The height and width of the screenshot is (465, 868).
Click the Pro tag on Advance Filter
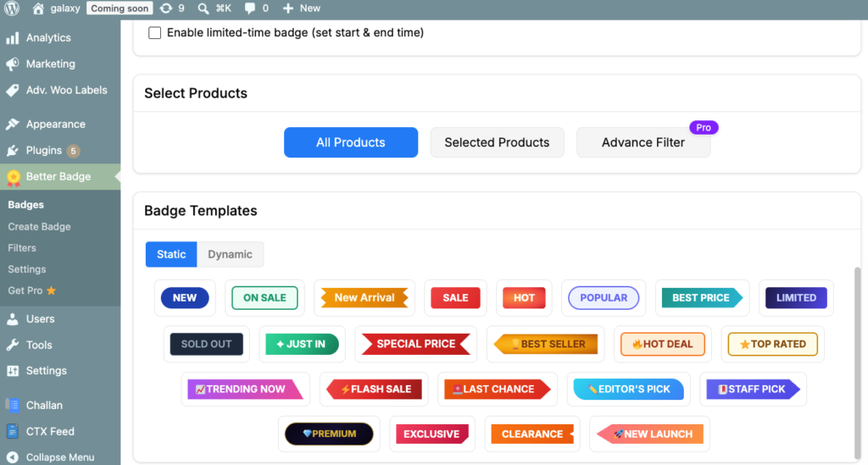tap(704, 128)
